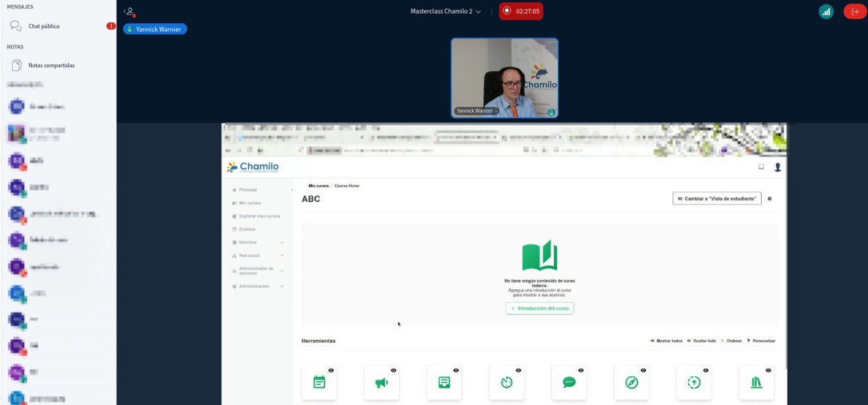This screenshot has width=868, height=405.
Task: Click the Mis cursos breadcrumb link
Action: pyautogui.click(x=318, y=186)
